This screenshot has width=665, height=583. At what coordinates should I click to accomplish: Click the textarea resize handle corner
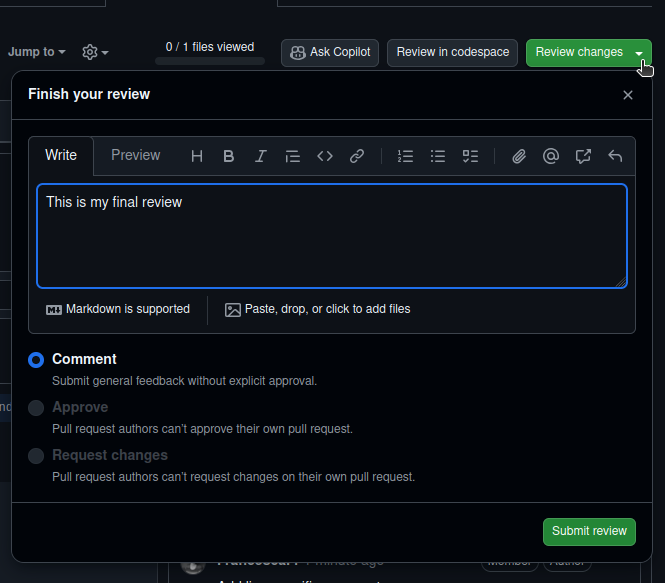[621, 282]
